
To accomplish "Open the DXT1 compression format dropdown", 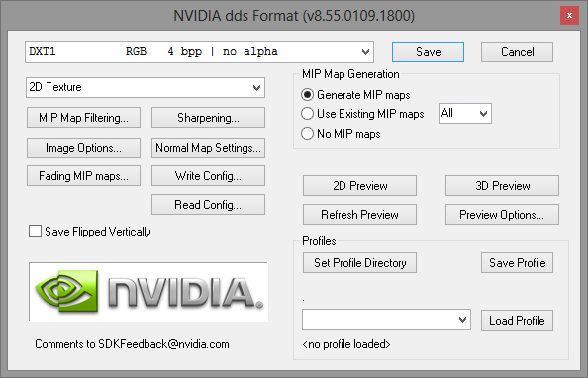I will click(200, 51).
